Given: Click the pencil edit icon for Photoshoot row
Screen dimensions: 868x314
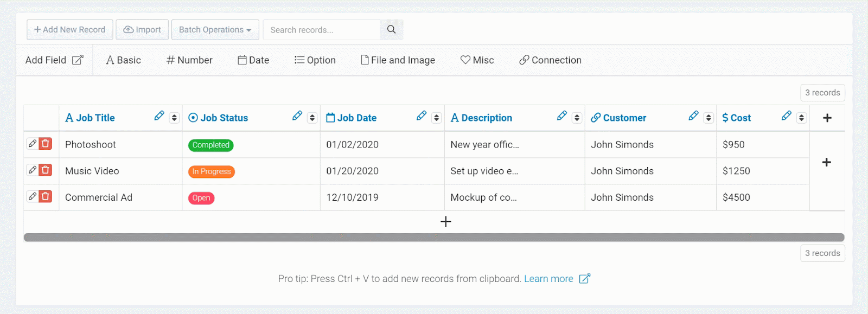Looking at the screenshot, I should click(x=33, y=144).
